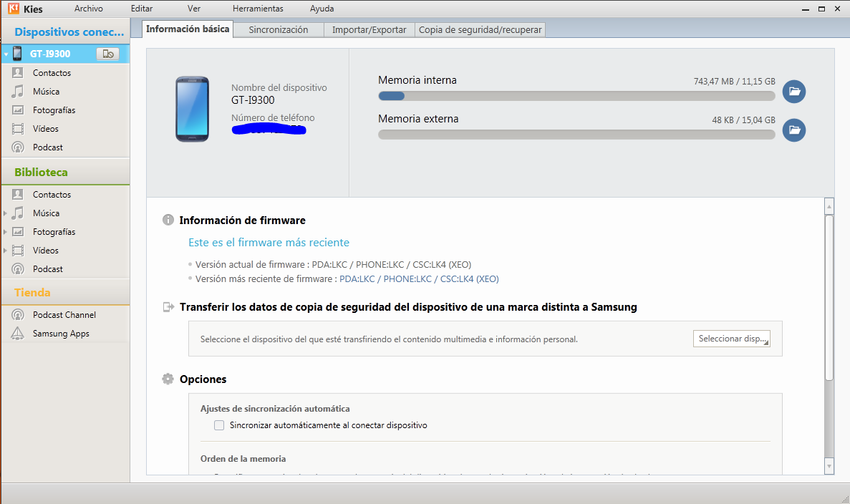Viewport: 850px width, 504px height.
Task: Open device Contactos icon under connected devices
Action: [18, 72]
